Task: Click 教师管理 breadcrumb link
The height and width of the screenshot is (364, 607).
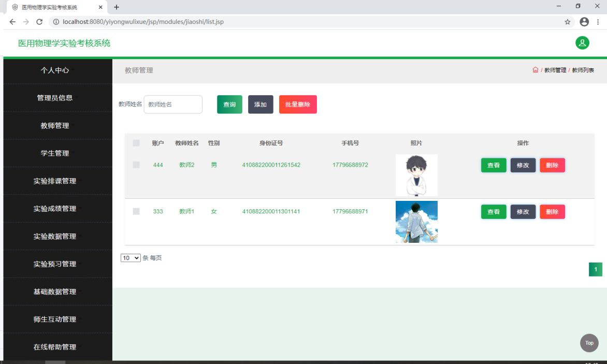Action: click(x=555, y=70)
